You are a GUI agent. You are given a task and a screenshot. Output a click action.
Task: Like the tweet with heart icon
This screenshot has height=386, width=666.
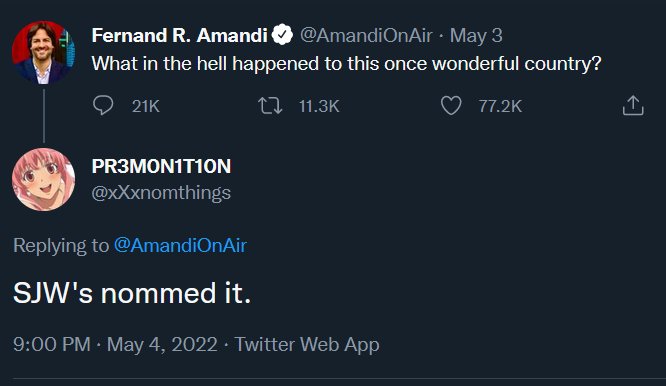click(451, 106)
